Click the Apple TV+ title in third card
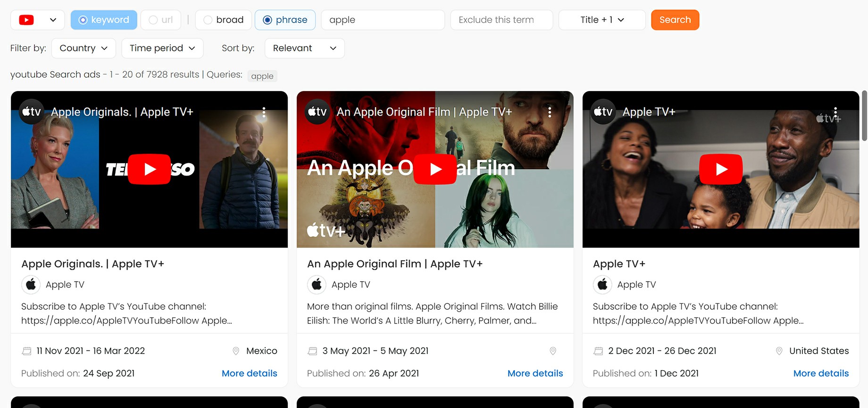The width and height of the screenshot is (868, 408). [x=619, y=264]
